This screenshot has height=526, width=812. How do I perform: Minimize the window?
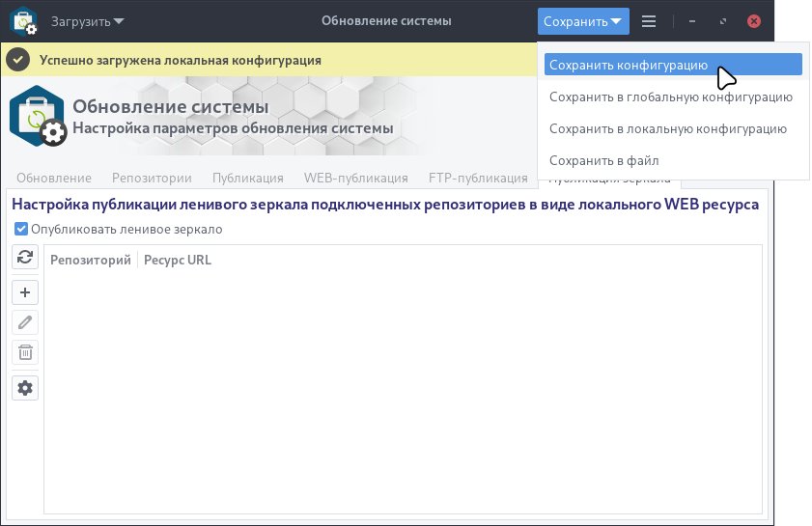coord(692,21)
